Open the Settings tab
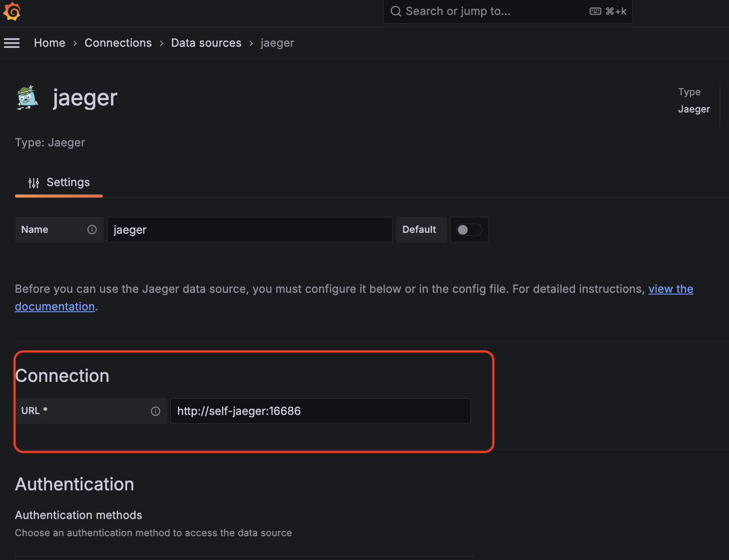This screenshot has width=729, height=560. point(59,183)
